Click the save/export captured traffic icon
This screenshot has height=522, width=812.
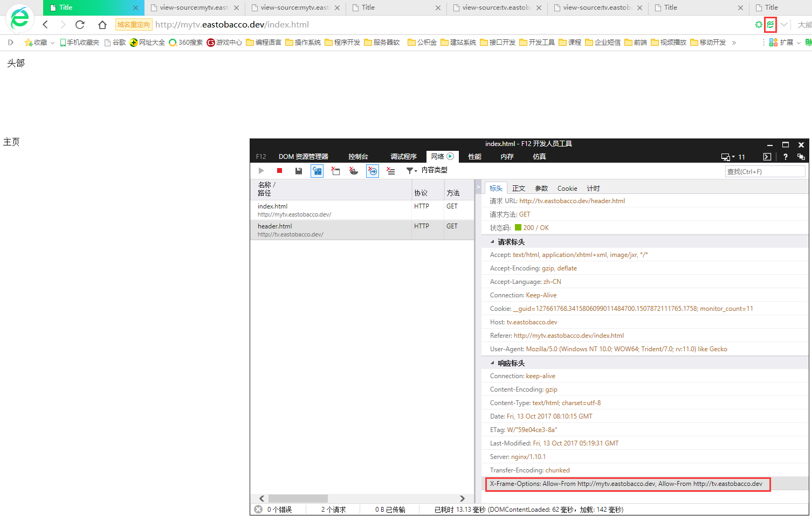(299, 171)
